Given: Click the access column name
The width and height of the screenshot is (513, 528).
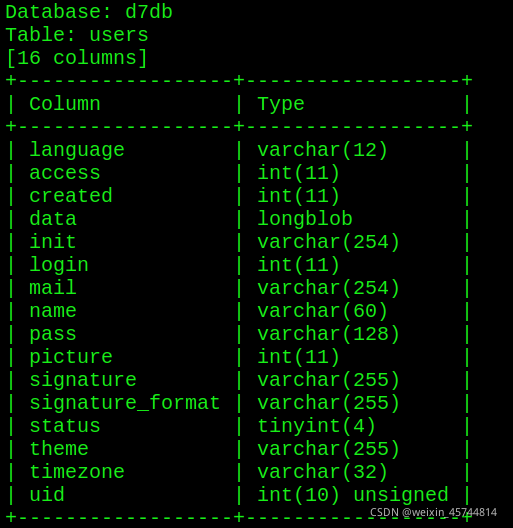Looking at the screenshot, I should point(65,173).
